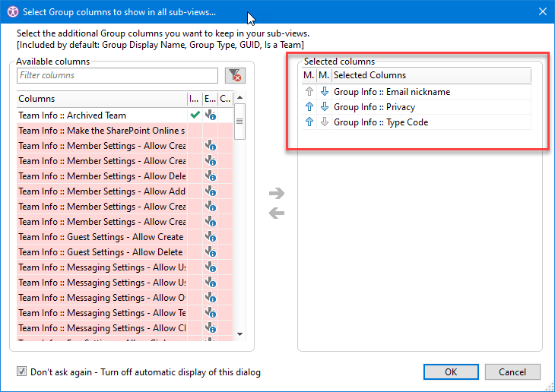The height and width of the screenshot is (392, 555).
Task: Click the Cancel button
Action: (512, 372)
